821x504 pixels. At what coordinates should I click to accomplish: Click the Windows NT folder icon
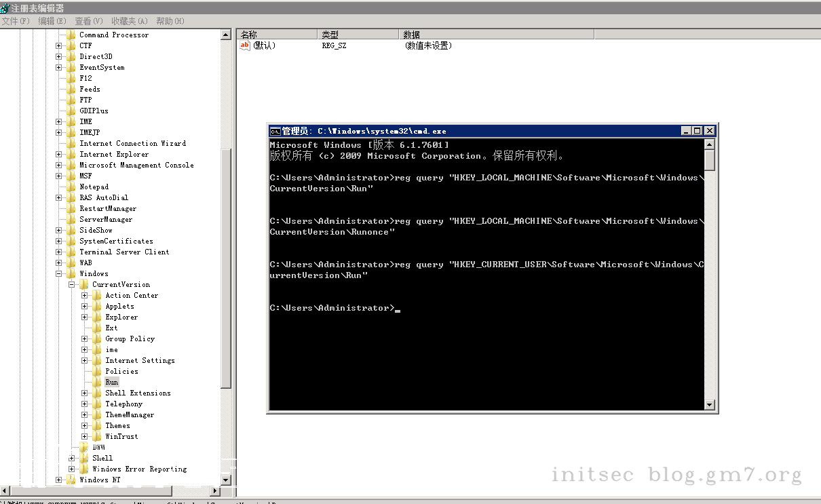71,480
